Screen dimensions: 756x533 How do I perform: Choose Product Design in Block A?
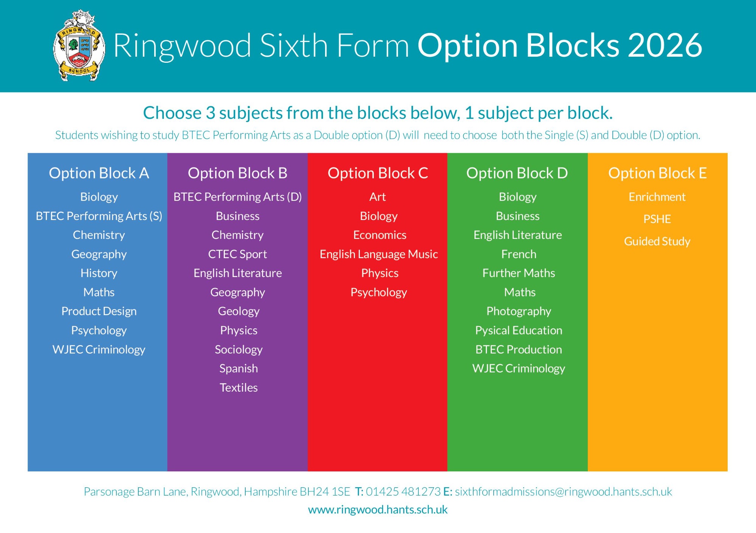pyautogui.click(x=99, y=311)
